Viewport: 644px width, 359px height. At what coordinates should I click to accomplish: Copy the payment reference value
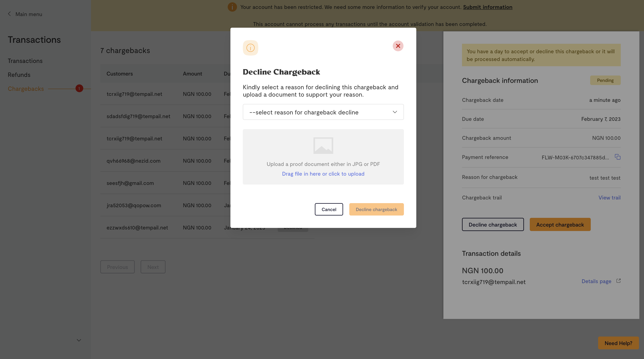click(617, 157)
